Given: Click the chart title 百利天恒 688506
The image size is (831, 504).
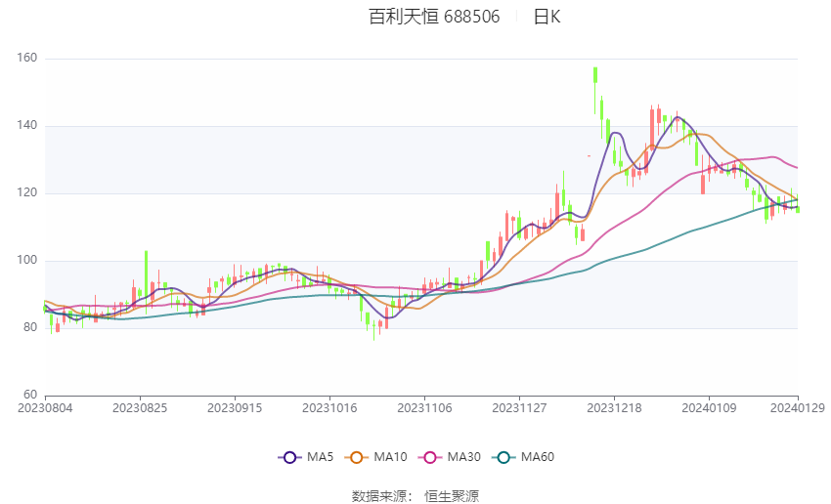Looking at the screenshot, I should 434,17.
